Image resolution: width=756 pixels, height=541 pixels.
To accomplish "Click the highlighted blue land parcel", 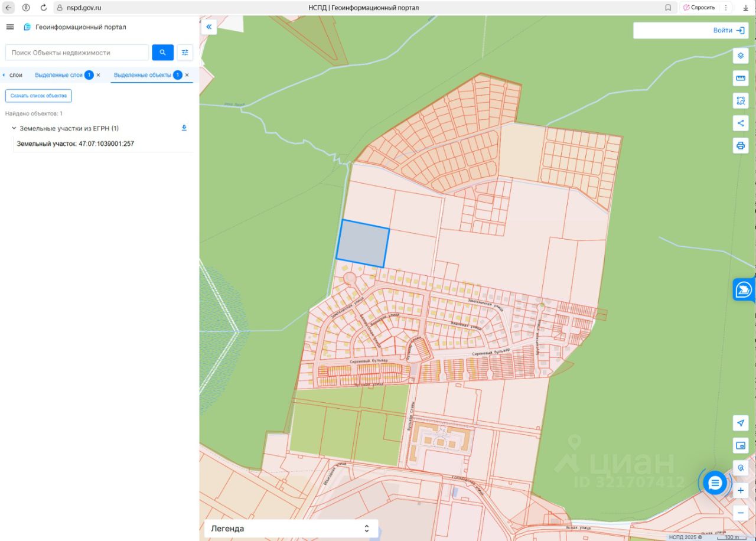I will 363,243.
